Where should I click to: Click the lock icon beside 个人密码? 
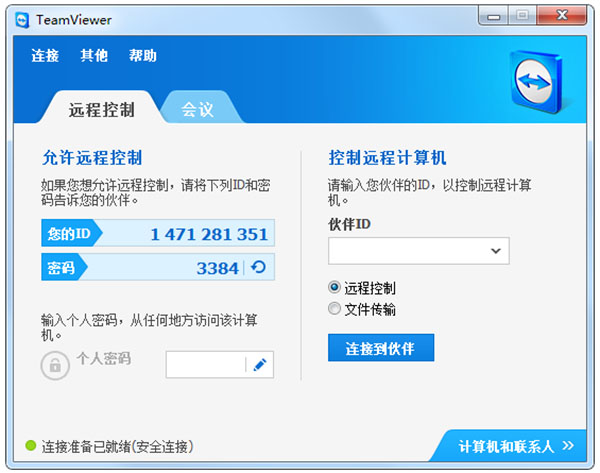[x=55, y=365]
